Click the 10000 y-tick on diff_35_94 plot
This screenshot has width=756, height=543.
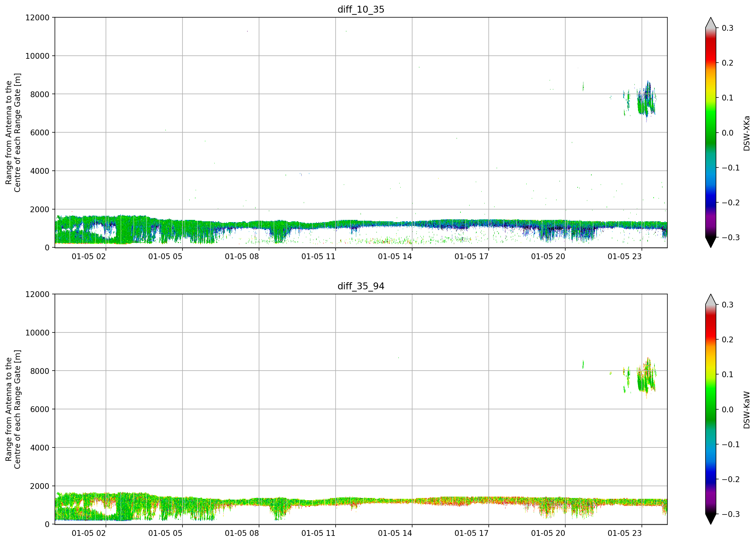pos(37,333)
